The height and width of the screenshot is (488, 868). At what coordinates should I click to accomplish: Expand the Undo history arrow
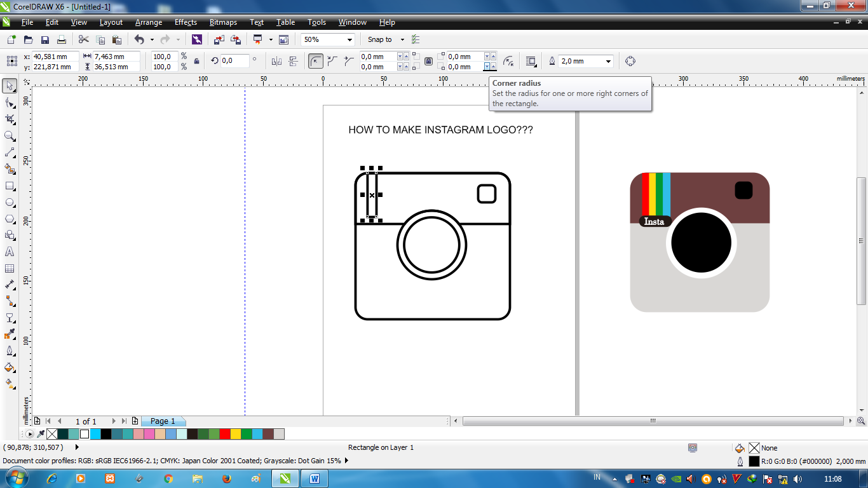click(x=152, y=39)
